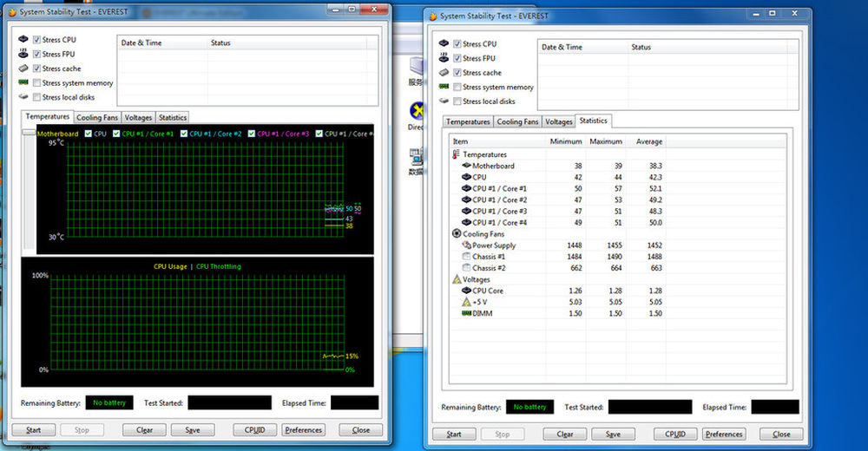Enable Stress local disks in left window

[x=36, y=97]
